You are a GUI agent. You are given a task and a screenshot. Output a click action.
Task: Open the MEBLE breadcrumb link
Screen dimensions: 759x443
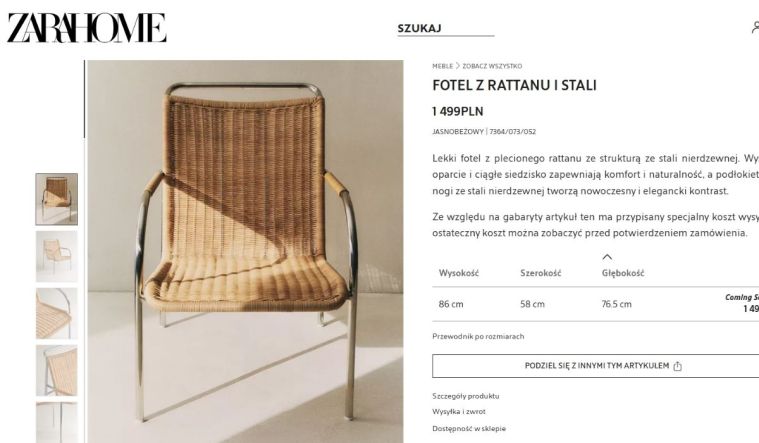tap(442, 66)
